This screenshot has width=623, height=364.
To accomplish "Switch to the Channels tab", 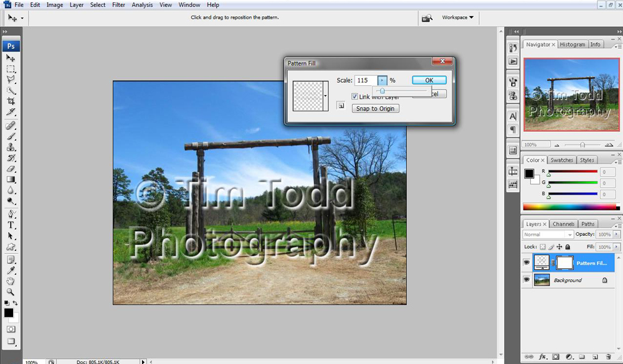I will (563, 224).
